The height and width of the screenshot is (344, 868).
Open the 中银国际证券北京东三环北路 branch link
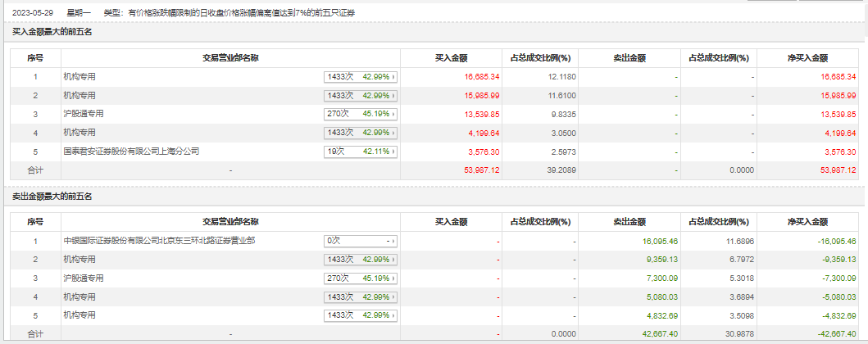[159, 241]
